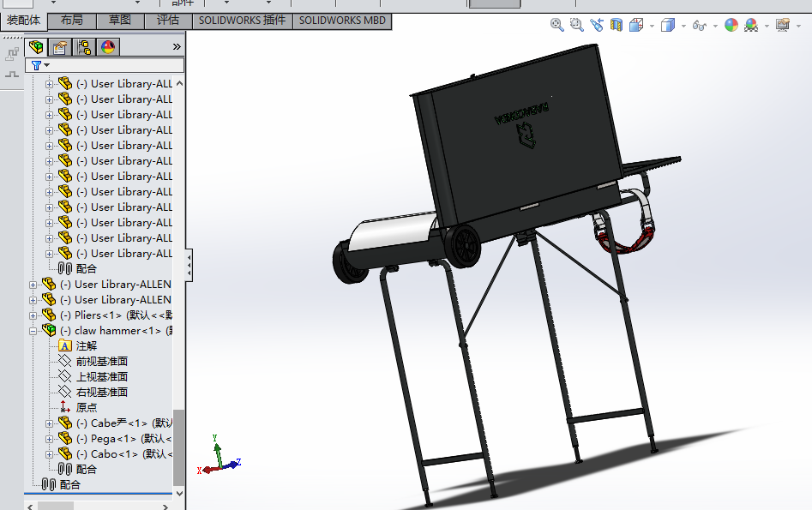This screenshot has width=812, height=510.
Task: Click the feature tree vertical scrollbar thumb
Action: (178, 448)
